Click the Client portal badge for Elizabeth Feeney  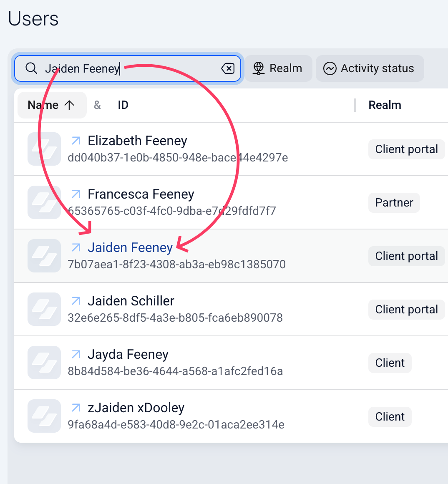coord(406,149)
